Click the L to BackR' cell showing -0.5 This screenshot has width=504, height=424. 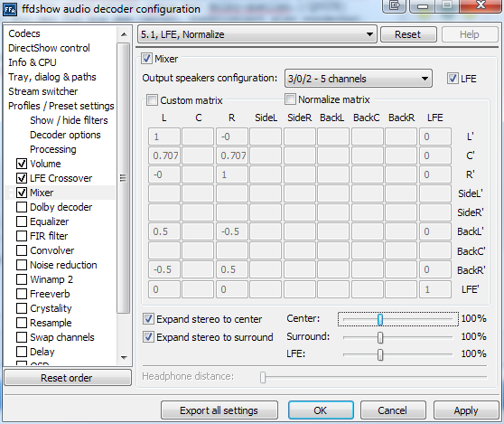(x=164, y=269)
